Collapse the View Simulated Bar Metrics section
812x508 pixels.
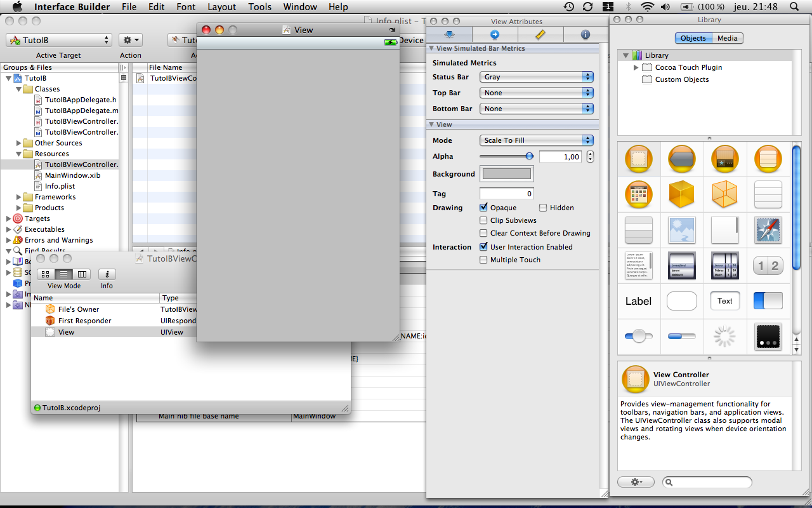pyautogui.click(x=432, y=48)
